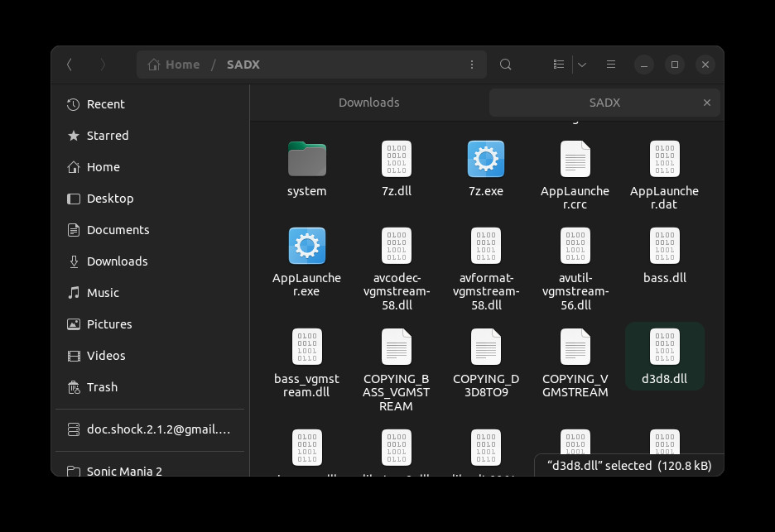Open the Sonic Mania 2 sidebar location
Viewport: 775px width, 532px height.
[124, 471]
